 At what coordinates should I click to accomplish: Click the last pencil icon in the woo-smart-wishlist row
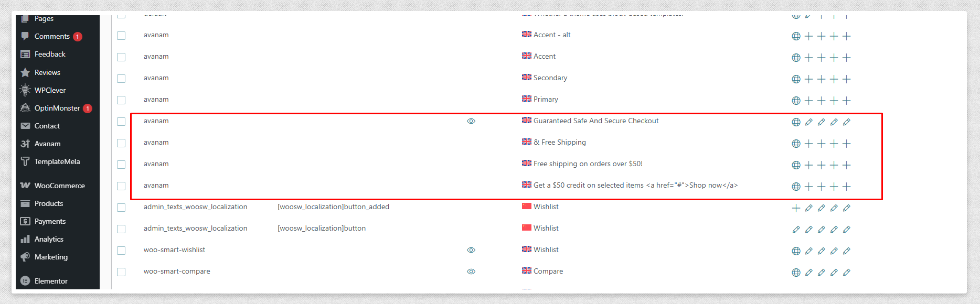pos(846,251)
